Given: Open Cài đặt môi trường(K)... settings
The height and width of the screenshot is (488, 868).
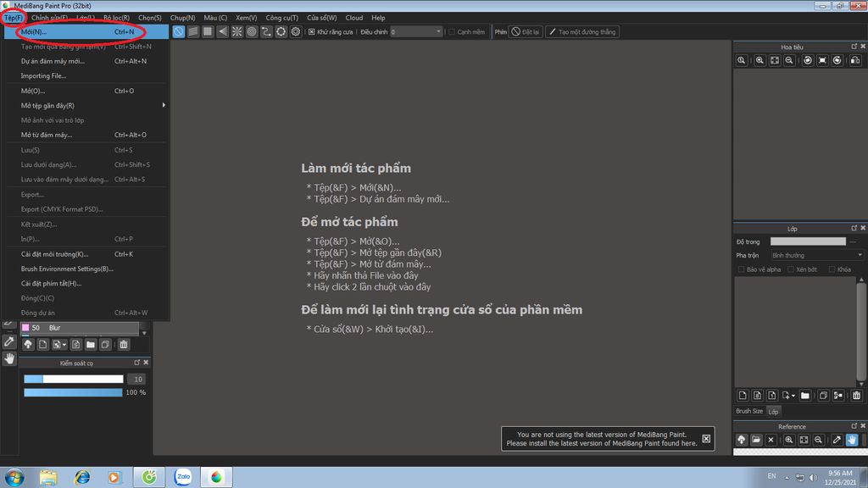Looking at the screenshot, I should pyautogui.click(x=86, y=254).
